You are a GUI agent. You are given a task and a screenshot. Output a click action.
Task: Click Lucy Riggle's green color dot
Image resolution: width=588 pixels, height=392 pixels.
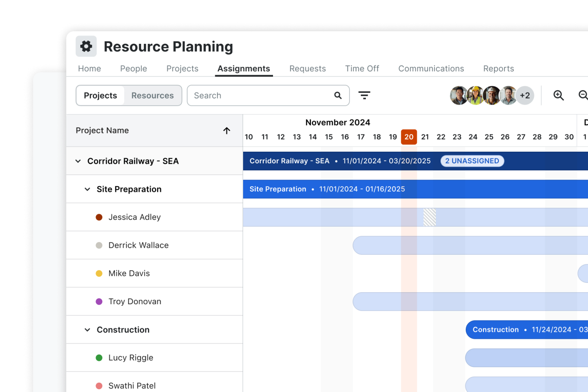click(x=99, y=358)
